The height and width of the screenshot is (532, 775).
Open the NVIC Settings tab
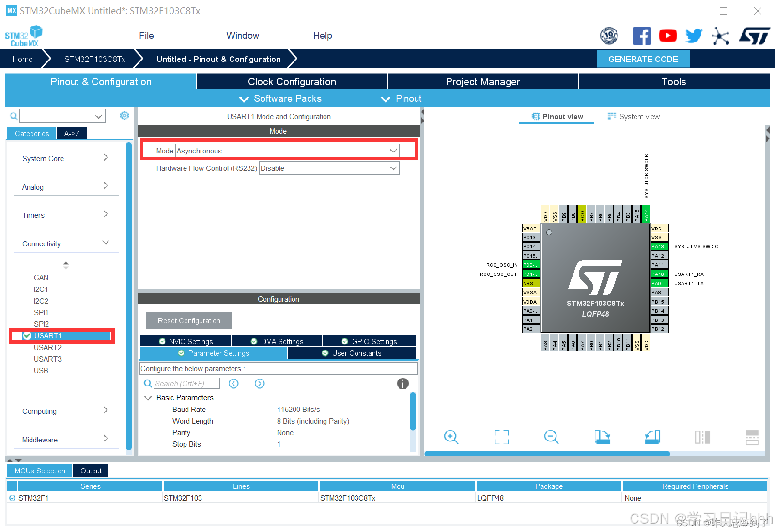tap(186, 341)
